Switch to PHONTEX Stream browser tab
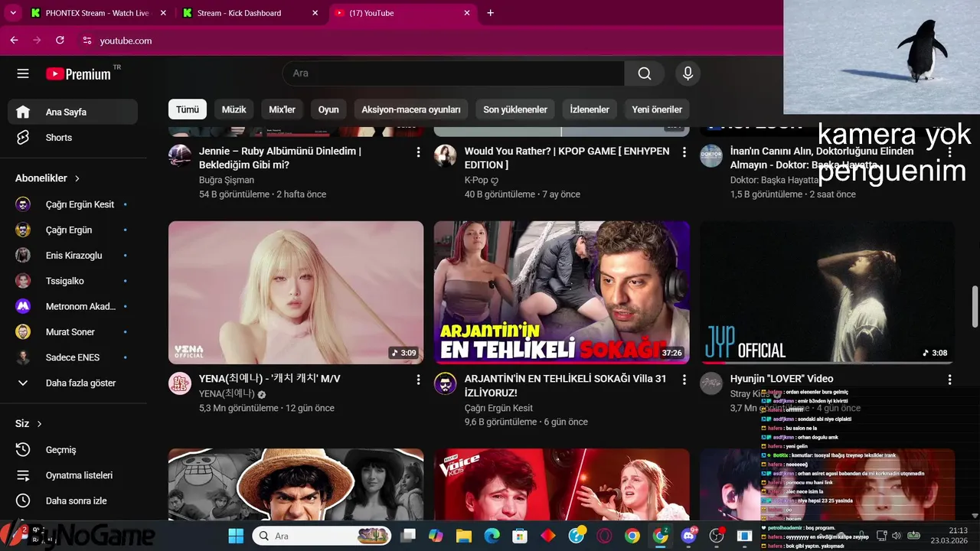980x551 pixels. pyautogui.click(x=98, y=13)
